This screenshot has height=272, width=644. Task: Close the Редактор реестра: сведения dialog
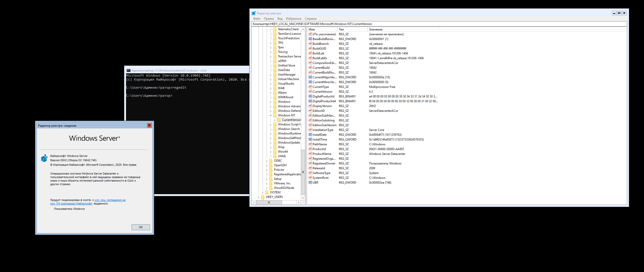click(149, 125)
